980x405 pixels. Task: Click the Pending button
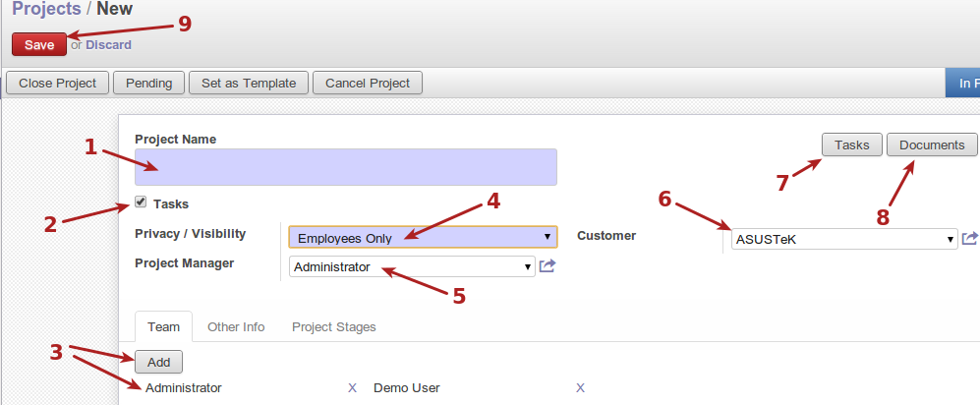(x=148, y=83)
